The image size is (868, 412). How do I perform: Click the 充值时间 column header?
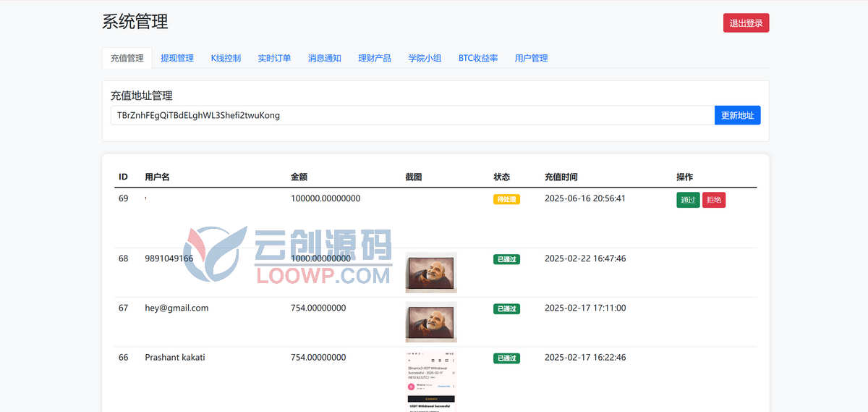click(x=561, y=177)
